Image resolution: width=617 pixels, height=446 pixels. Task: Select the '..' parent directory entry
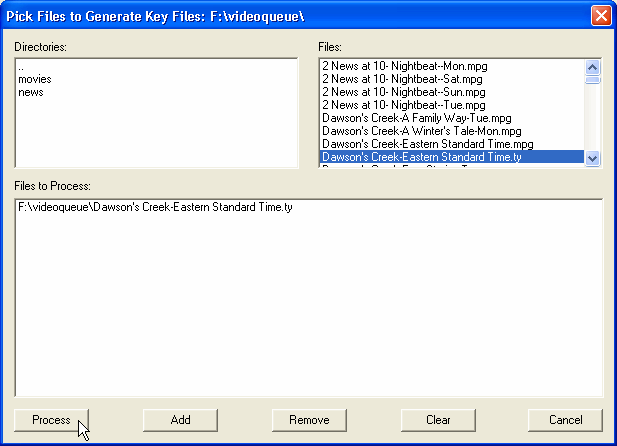(x=157, y=67)
